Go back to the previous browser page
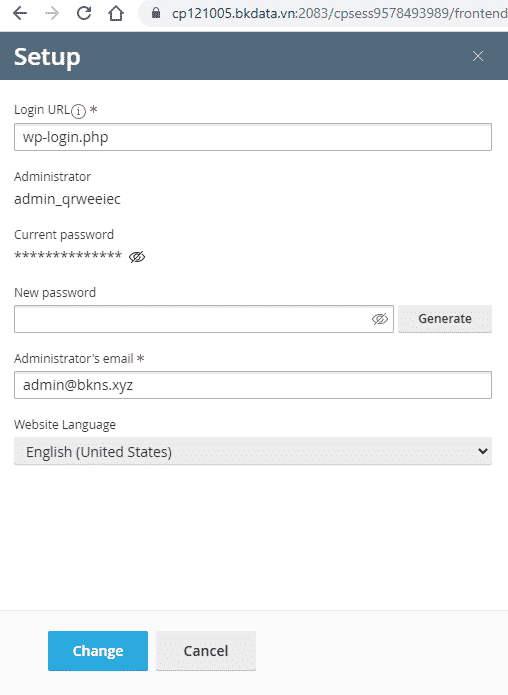This screenshot has width=508, height=695. coord(20,13)
